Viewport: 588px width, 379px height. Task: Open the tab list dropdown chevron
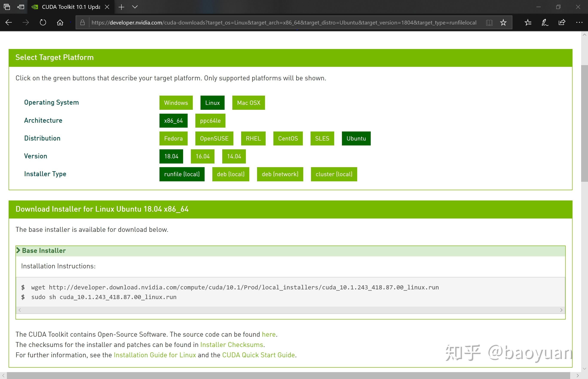coord(135,7)
